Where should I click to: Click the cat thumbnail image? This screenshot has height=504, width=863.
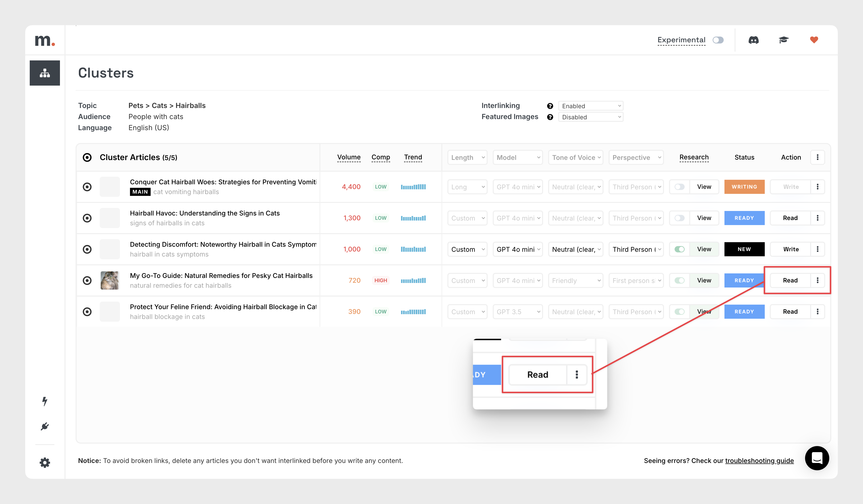pos(110,280)
